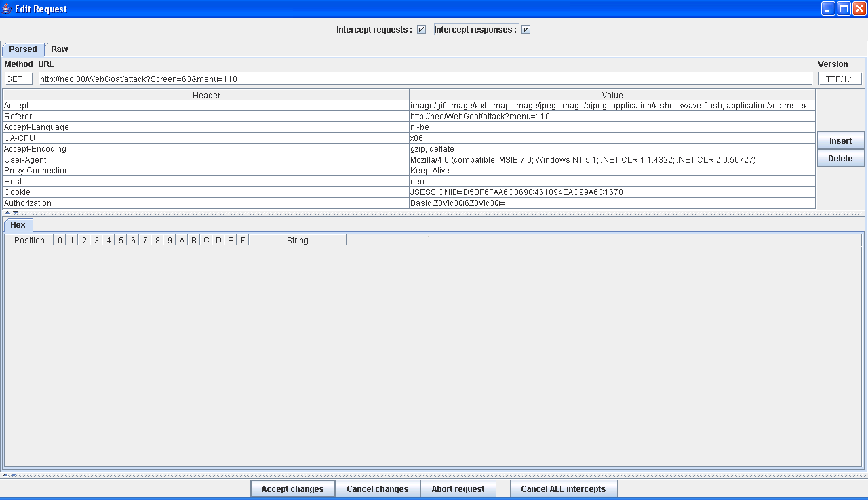Uncheck the Intercept requests checkbox

pos(421,30)
